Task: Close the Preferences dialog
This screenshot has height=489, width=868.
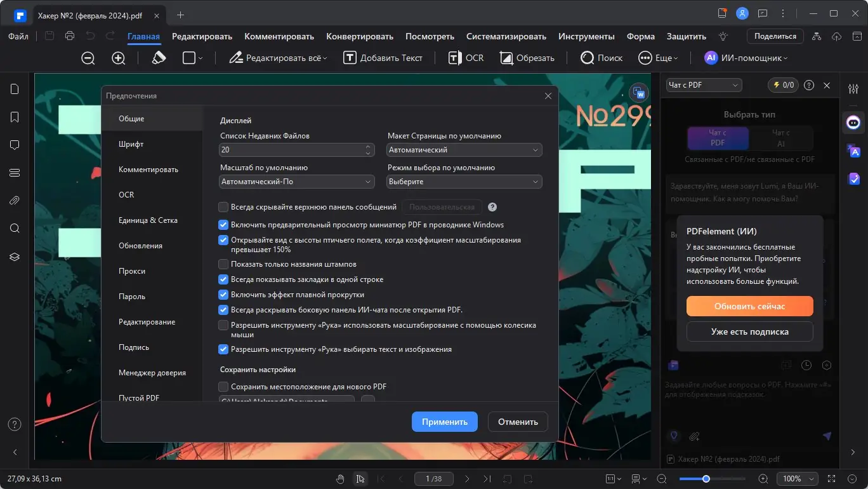Action: click(548, 96)
